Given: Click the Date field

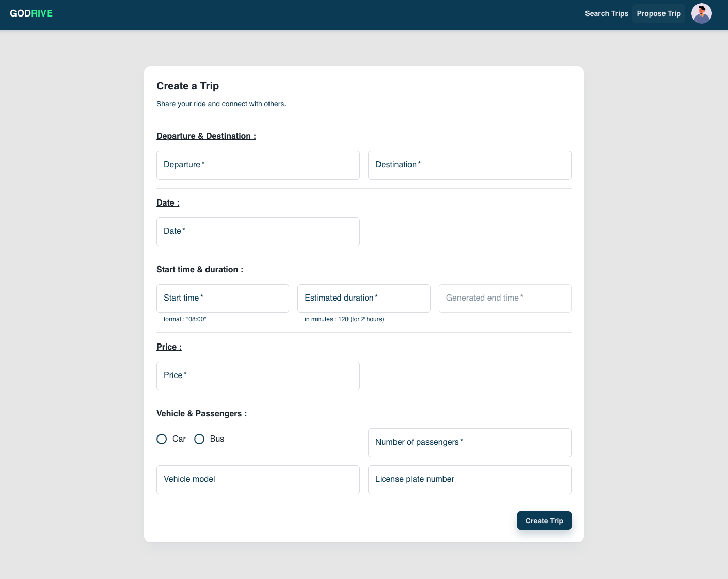Looking at the screenshot, I should (258, 232).
